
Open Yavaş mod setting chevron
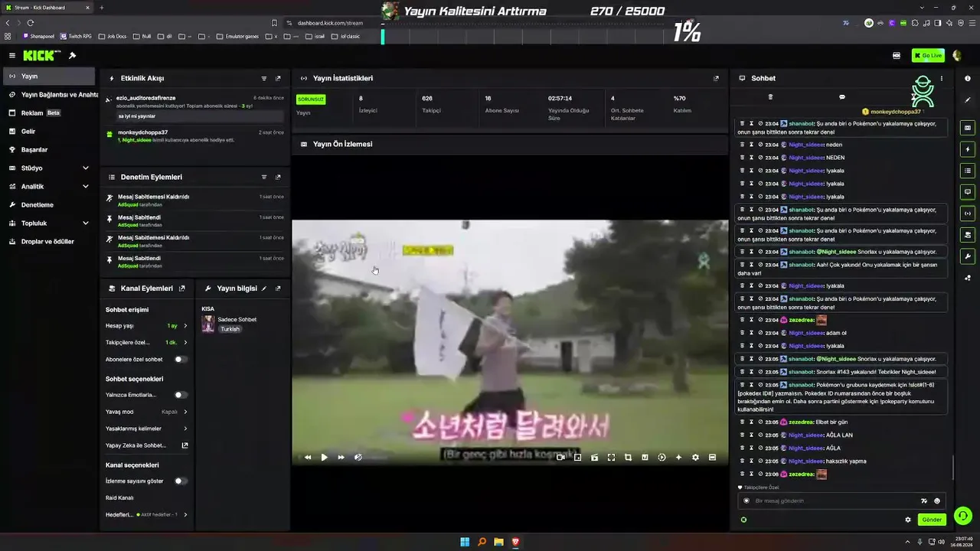[185, 412]
